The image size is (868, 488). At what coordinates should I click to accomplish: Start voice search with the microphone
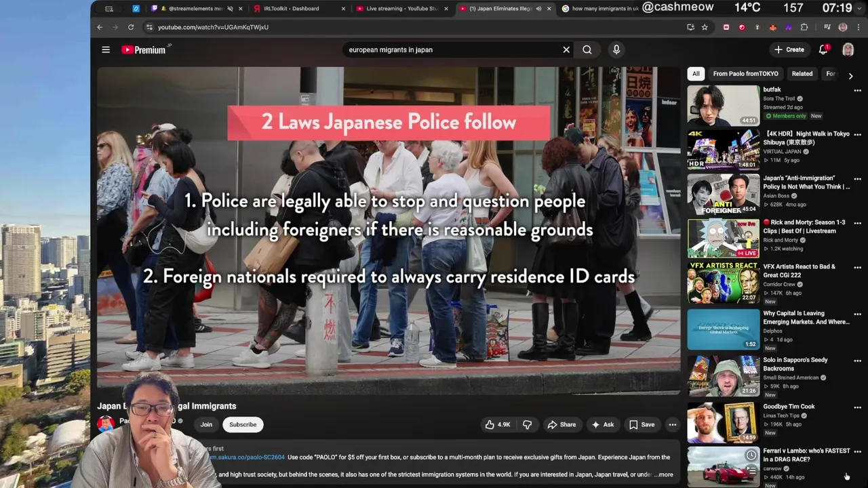(616, 49)
